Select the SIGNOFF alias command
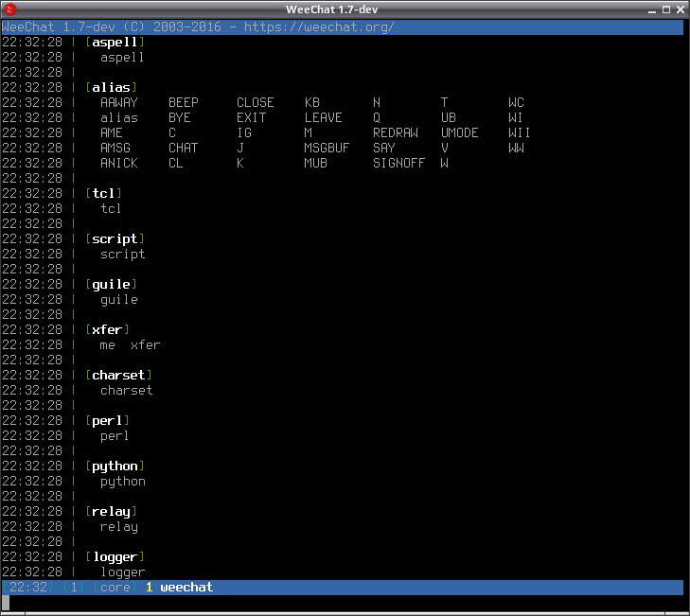This screenshot has width=690, height=616. tap(399, 164)
